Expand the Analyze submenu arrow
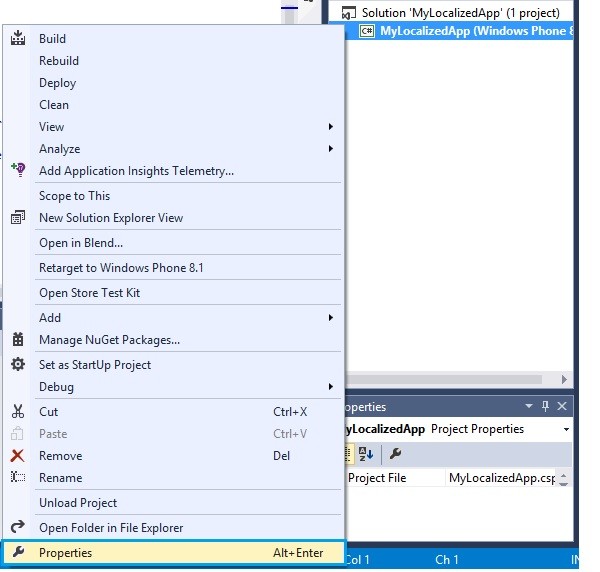Image resolution: width=600 pixels, height=572 pixels. pos(331,148)
